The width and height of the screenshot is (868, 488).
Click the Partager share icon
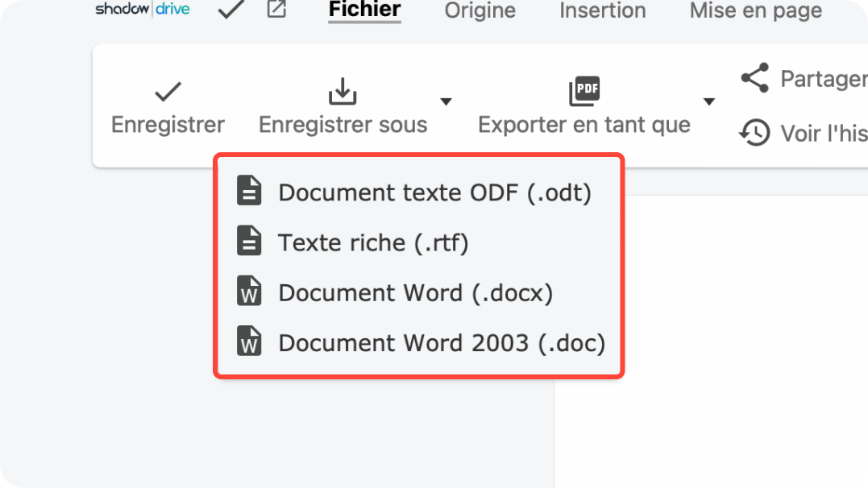tap(754, 78)
